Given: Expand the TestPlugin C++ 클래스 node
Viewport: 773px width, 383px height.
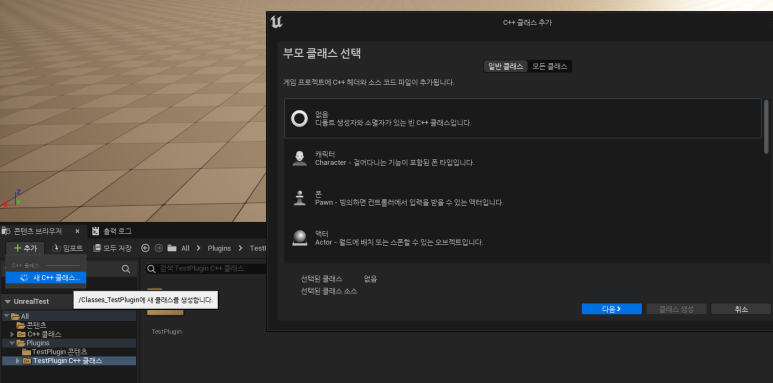Looking at the screenshot, I should (18, 361).
